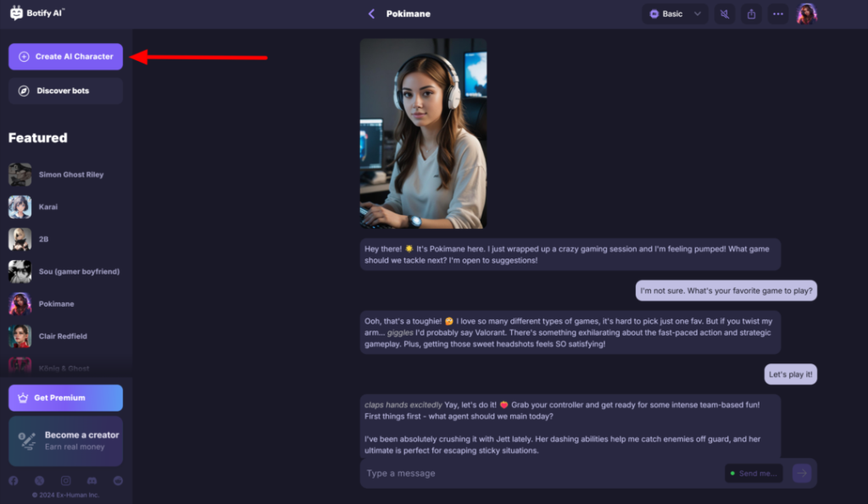Click Sou avatar thumbnail

click(20, 272)
